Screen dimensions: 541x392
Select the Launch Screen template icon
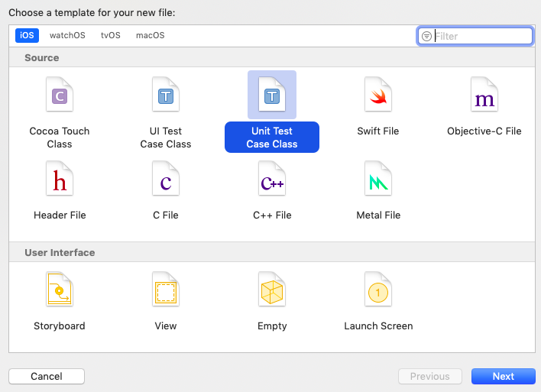[x=378, y=289]
